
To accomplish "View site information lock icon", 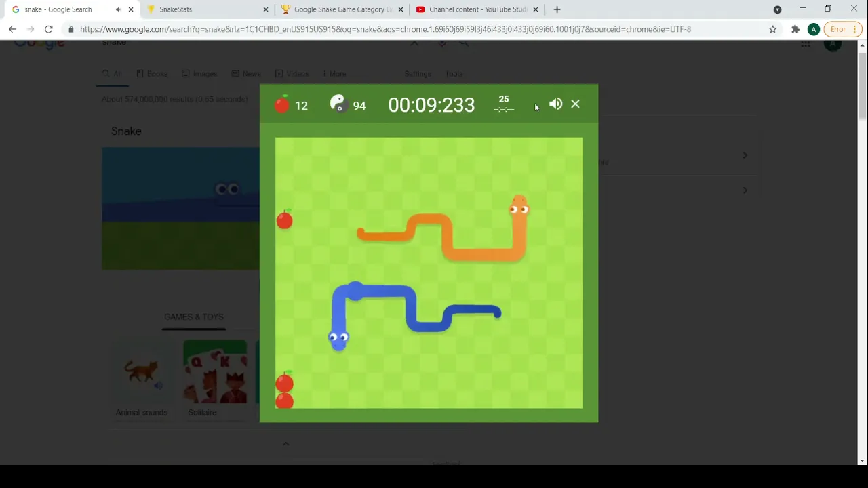I will [71, 29].
